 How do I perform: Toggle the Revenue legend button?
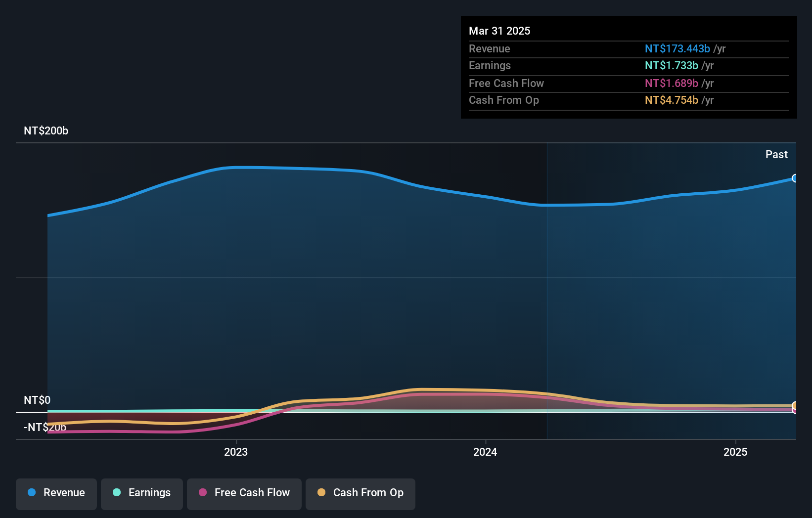[x=56, y=494]
